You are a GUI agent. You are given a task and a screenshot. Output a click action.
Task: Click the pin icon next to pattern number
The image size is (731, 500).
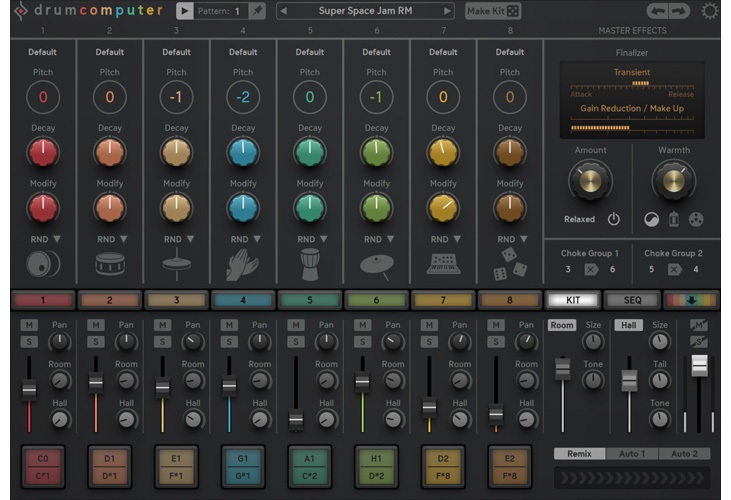(258, 11)
